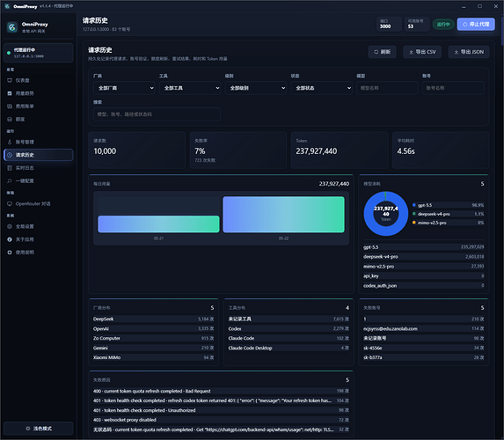This screenshot has height=440, width=504.
Task: Click the 搜索 search input field
Action: point(157,114)
